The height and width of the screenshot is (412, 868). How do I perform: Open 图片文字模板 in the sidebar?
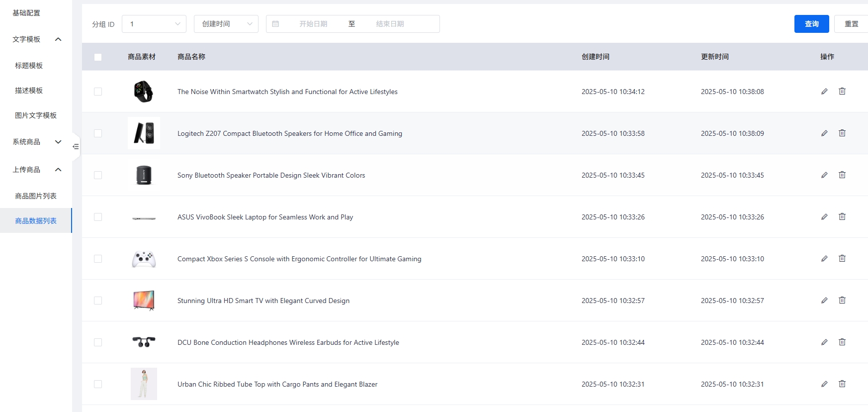36,115
